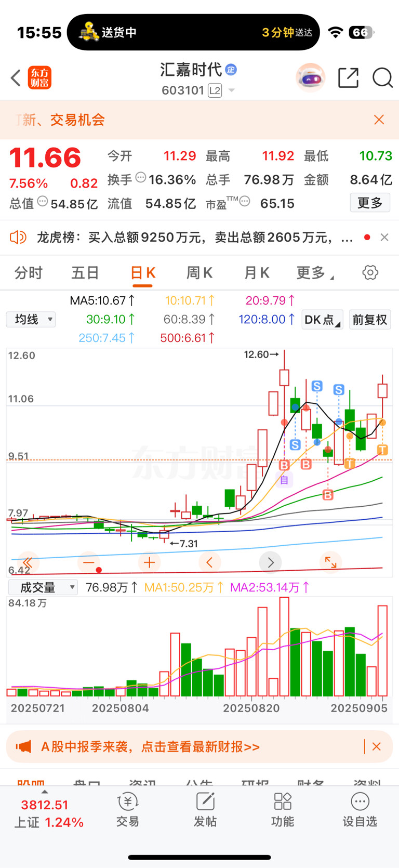This screenshot has height=868, width=399.
Task: Jump to earliest data double-arrow icon
Action: pos(28,562)
